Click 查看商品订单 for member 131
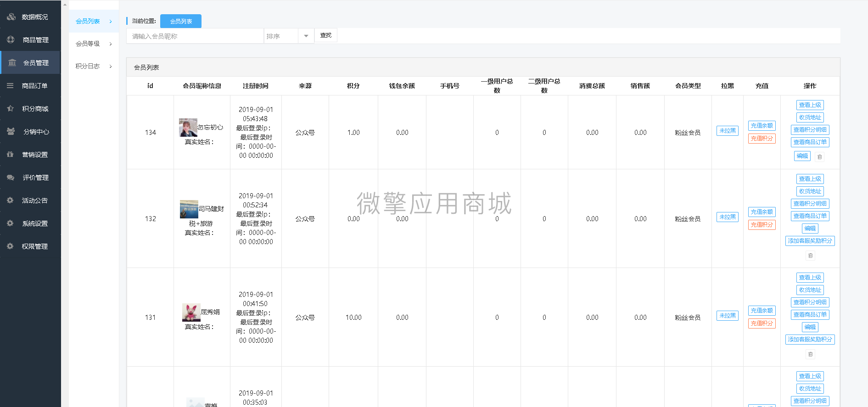 pyautogui.click(x=810, y=315)
